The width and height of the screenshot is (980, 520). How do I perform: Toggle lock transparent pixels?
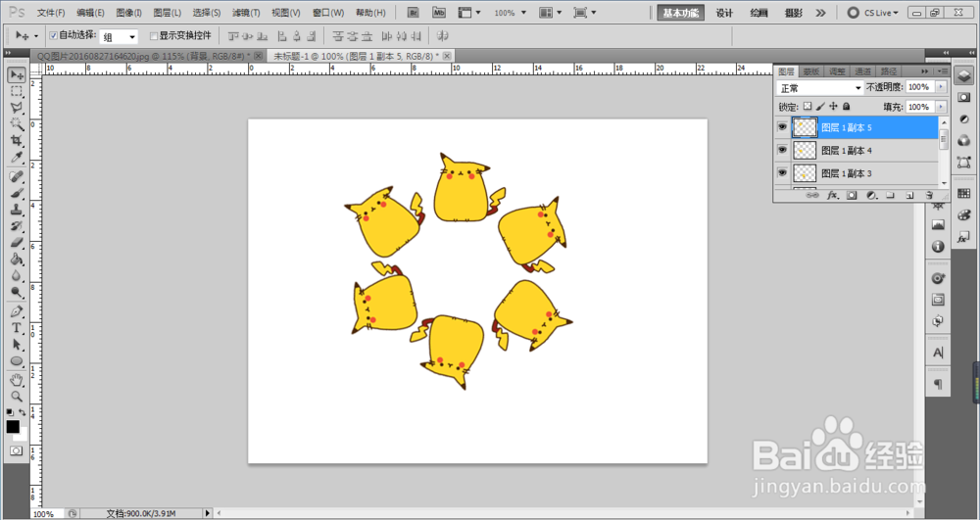click(808, 107)
